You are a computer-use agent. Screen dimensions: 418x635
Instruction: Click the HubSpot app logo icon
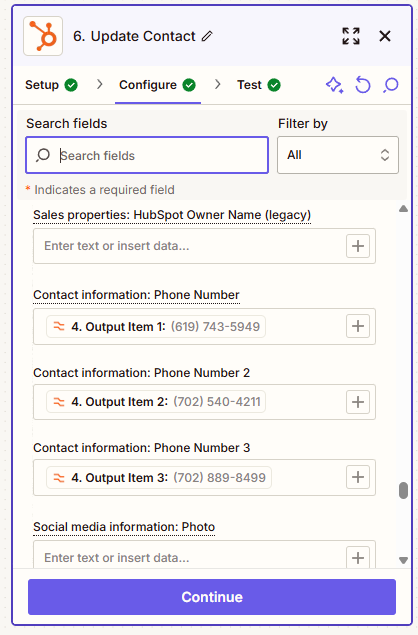(x=43, y=36)
